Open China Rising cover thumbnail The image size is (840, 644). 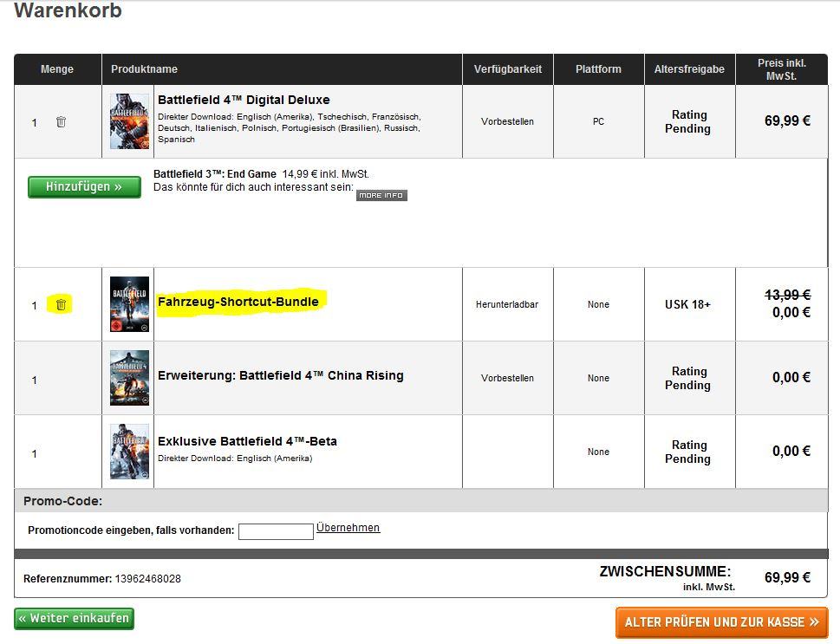[130, 378]
